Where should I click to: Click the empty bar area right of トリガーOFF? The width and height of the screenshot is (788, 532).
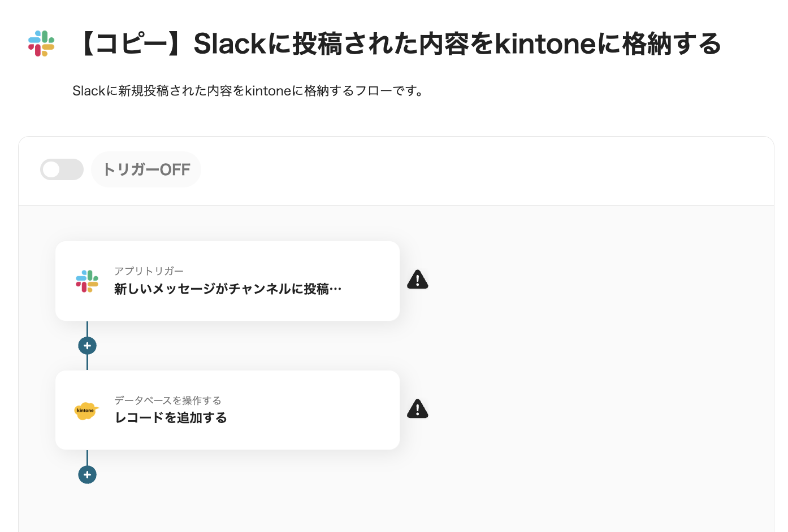[x=480, y=170]
